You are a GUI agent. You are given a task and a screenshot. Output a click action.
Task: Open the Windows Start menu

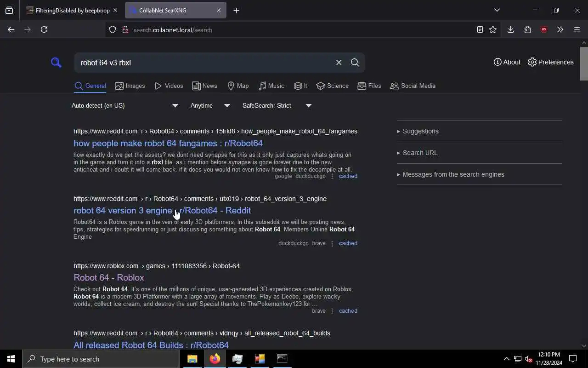[x=11, y=359]
